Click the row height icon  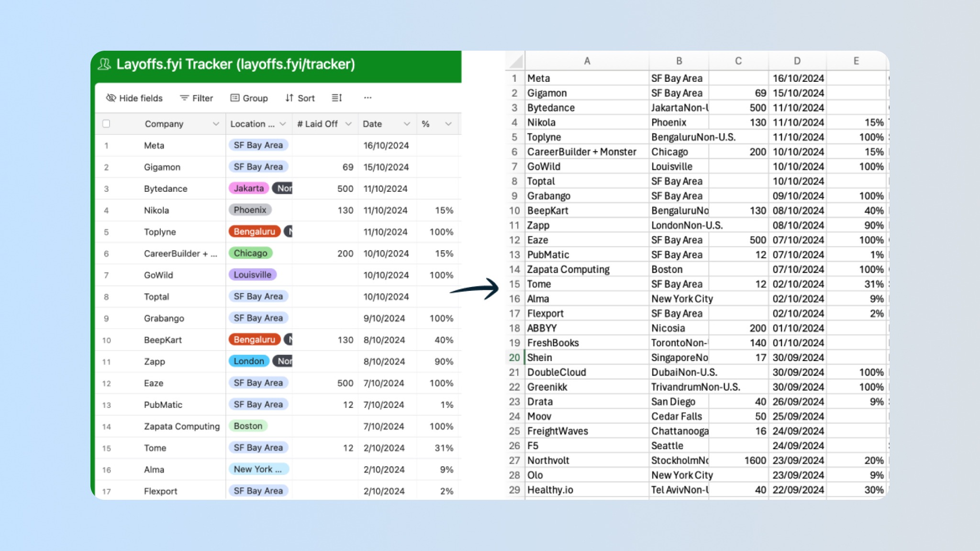[x=337, y=98]
